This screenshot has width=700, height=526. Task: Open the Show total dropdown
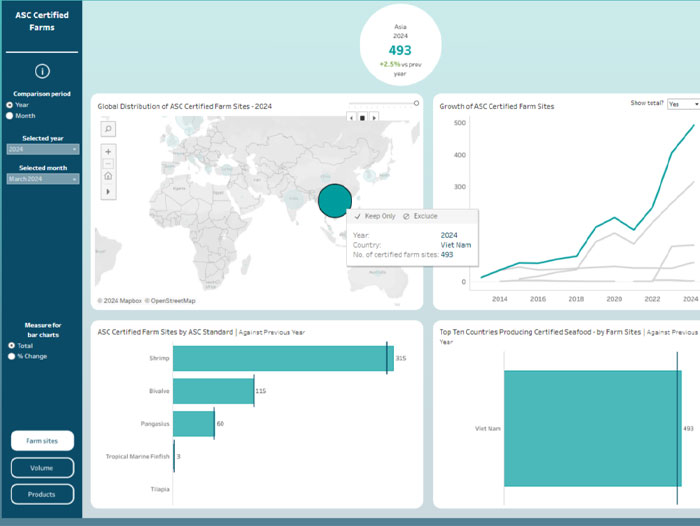tap(682, 104)
